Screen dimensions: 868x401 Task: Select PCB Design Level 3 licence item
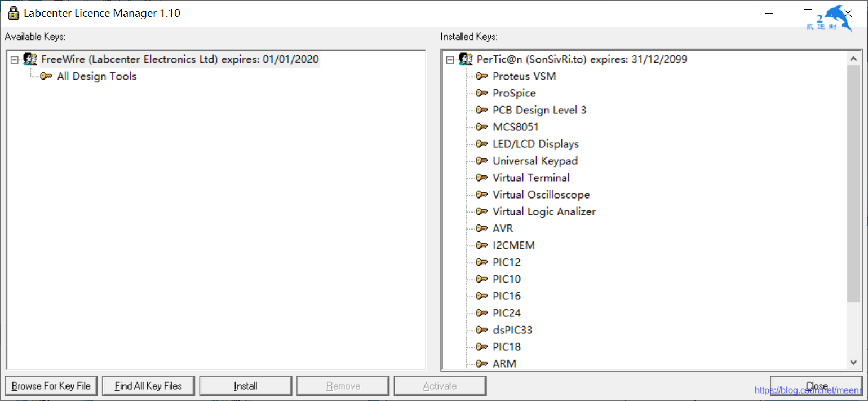[x=539, y=110]
